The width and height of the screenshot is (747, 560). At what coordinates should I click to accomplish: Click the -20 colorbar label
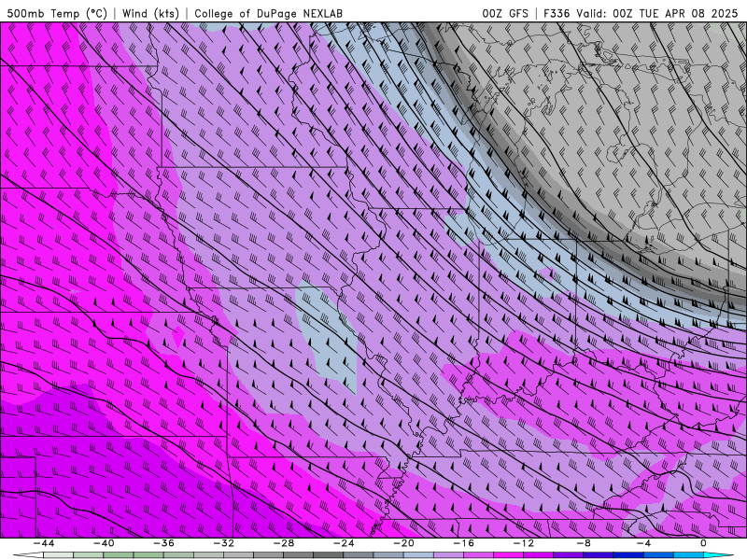403,543
